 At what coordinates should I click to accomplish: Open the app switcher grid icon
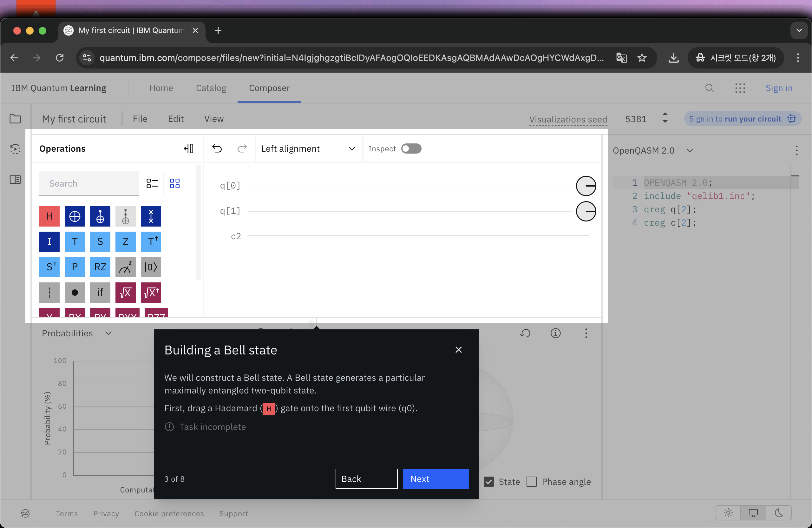740,88
